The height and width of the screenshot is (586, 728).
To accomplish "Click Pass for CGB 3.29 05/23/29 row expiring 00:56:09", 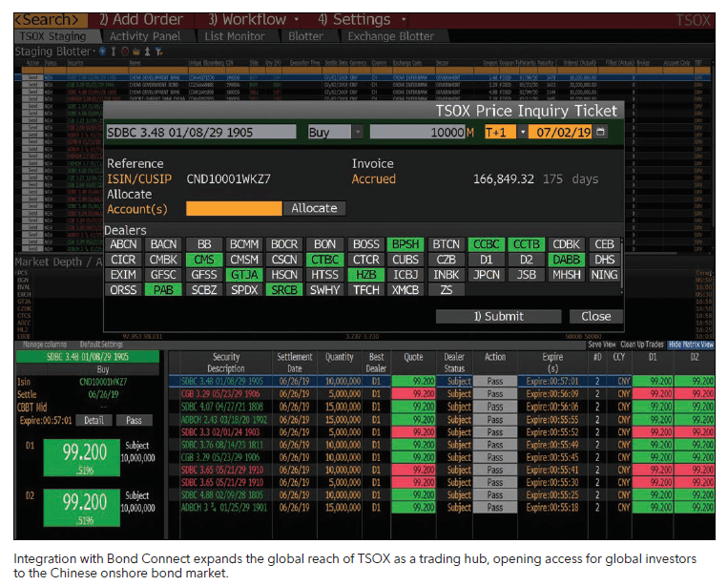I will [x=495, y=394].
